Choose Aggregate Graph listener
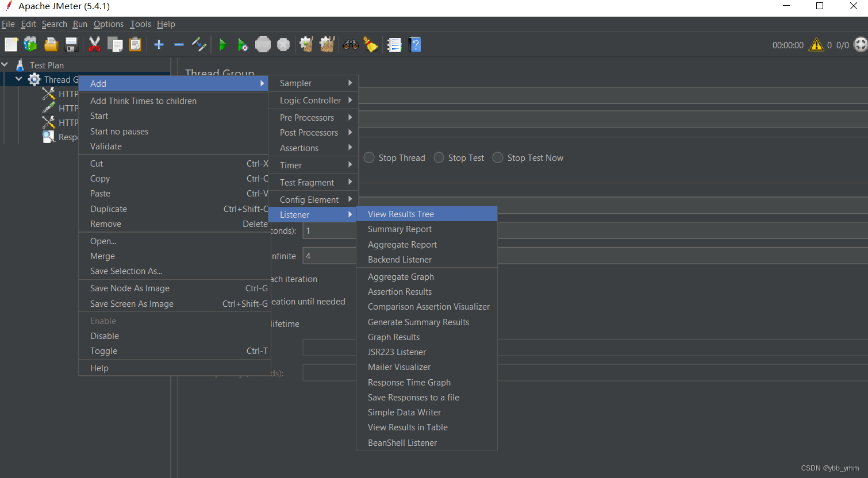Screen dimensions: 868x478 [427, 277]
